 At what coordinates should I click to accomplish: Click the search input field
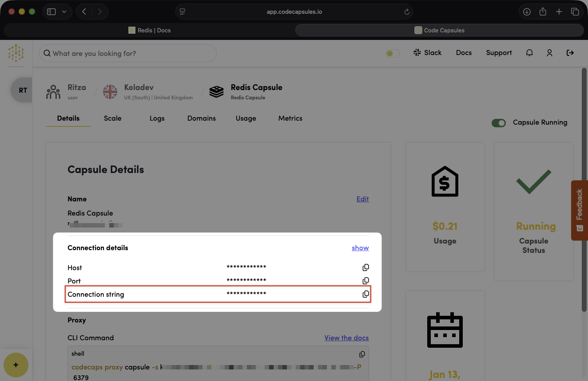pos(128,53)
